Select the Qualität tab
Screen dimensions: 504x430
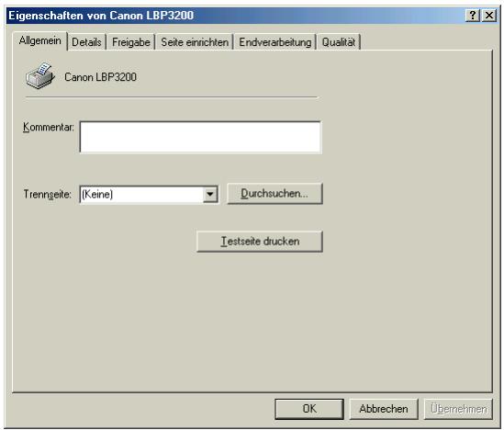click(339, 42)
